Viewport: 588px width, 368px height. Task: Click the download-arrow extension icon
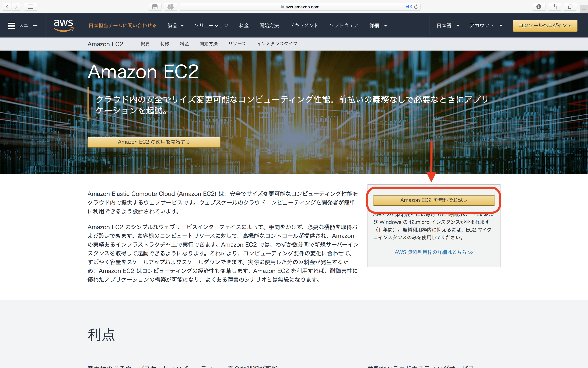tap(171, 7)
